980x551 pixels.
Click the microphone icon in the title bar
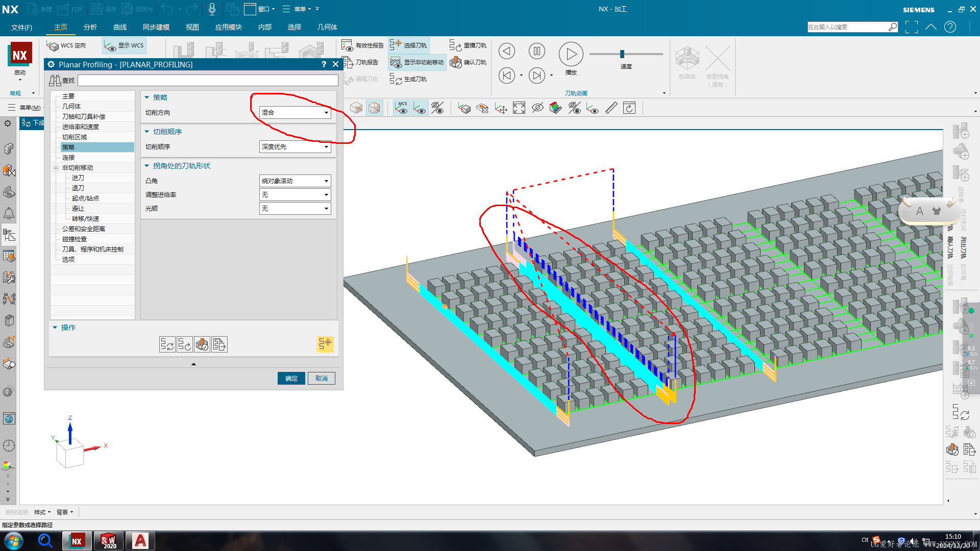point(212,9)
